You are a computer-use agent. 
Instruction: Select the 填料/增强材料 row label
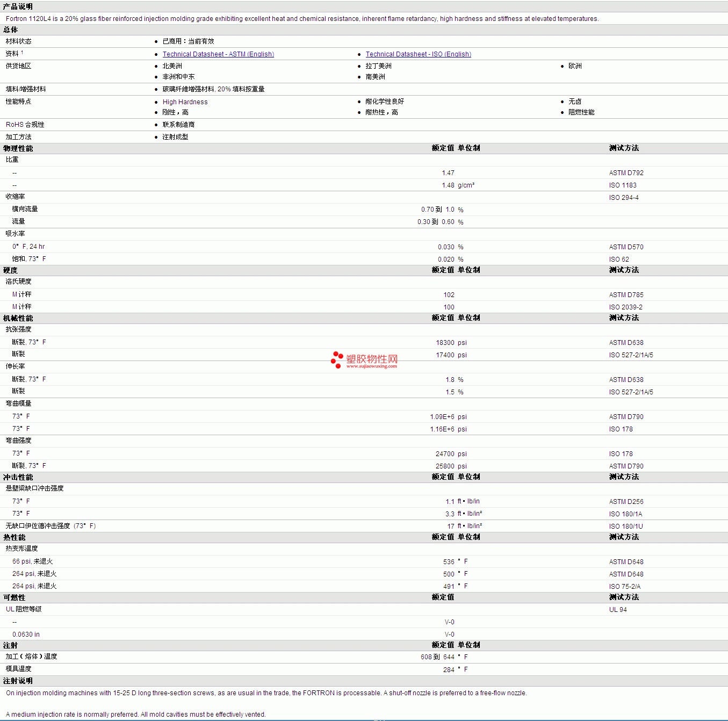point(26,89)
